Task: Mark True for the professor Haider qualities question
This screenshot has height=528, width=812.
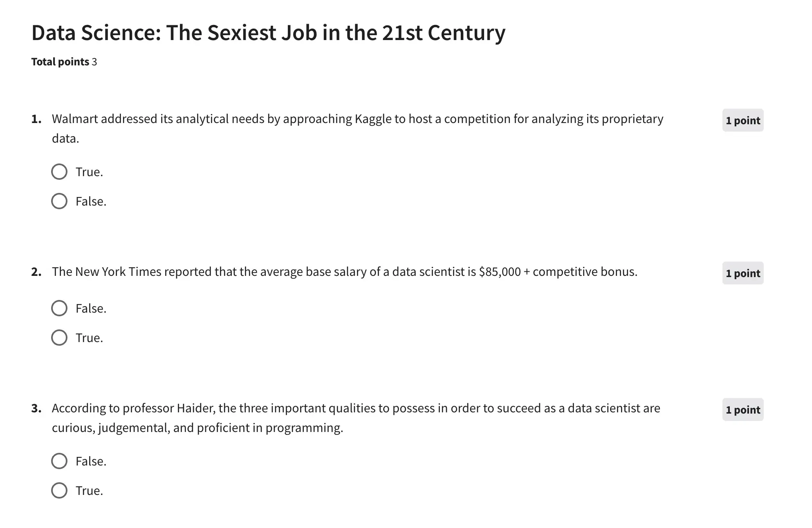Action: click(59, 490)
